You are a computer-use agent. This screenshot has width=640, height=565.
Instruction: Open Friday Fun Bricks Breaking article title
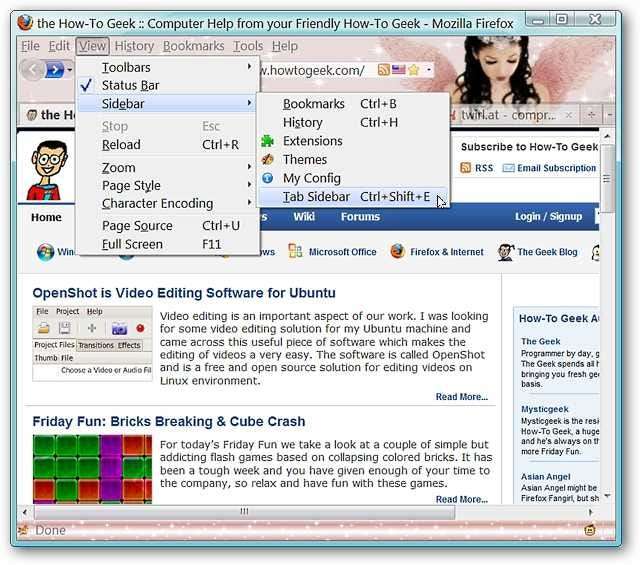(169, 421)
